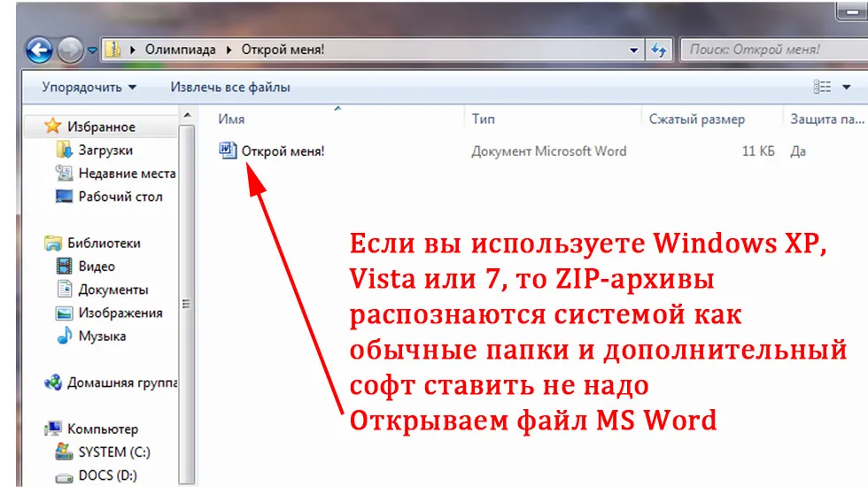Click the Refresh button next to address bar
The image size is (868, 487).
659,50
